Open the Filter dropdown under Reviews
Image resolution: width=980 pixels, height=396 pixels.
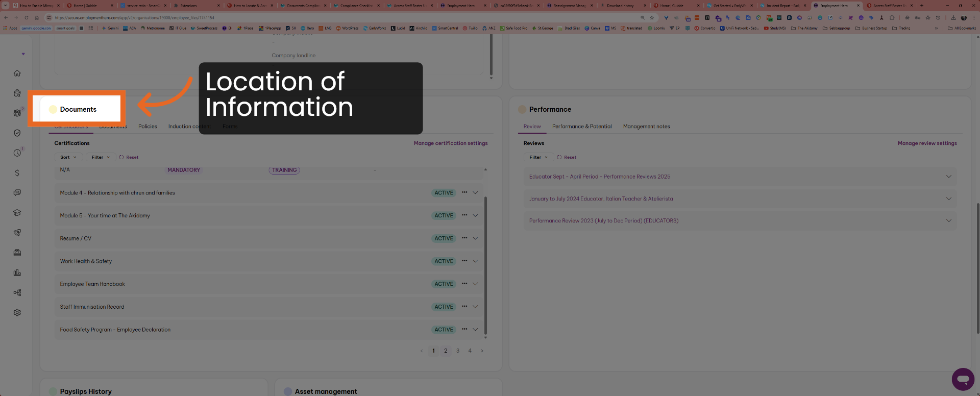tap(538, 157)
